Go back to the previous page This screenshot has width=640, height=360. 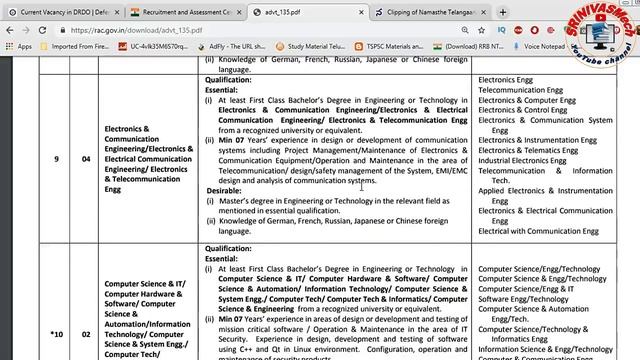pyautogui.click(x=10, y=30)
